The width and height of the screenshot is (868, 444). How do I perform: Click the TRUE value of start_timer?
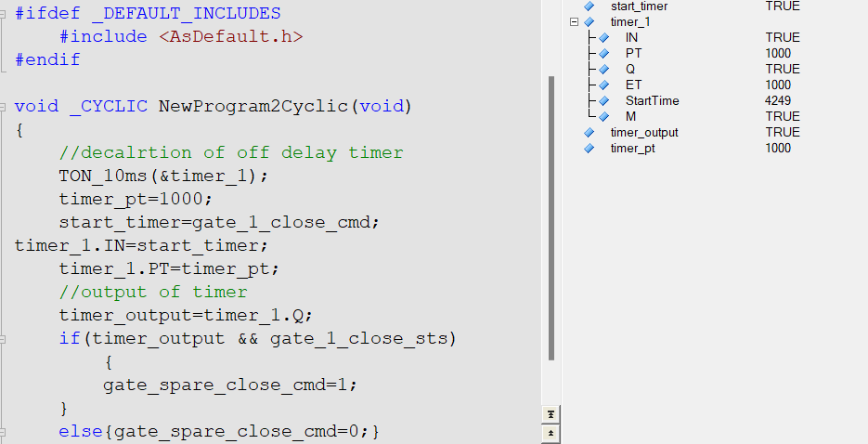tap(782, 7)
